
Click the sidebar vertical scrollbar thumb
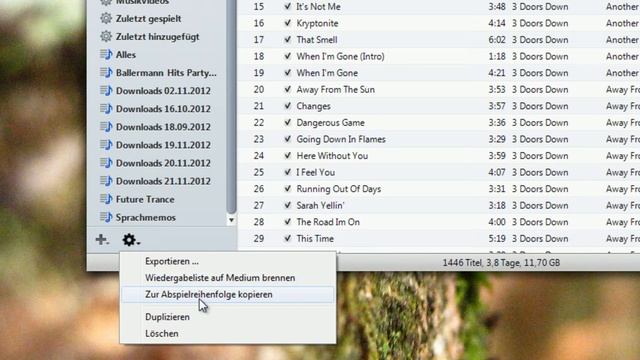pyautogui.click(x=231, y=106)
